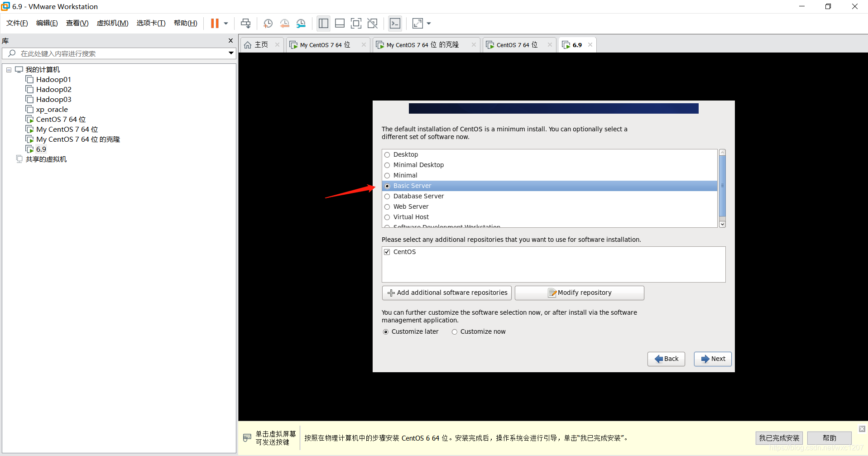The height and width of the screenshot is (456, 868).
Task: Close the 6.9 tab
Action: tap(590, 45)
